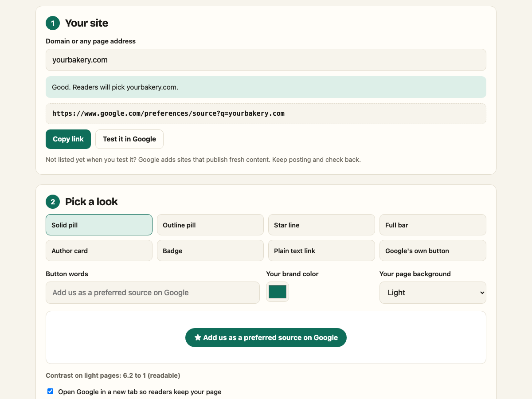This screenshot has width=532, height=399.
Task: Click the Copy link button
Action: [x=68, y=139]
